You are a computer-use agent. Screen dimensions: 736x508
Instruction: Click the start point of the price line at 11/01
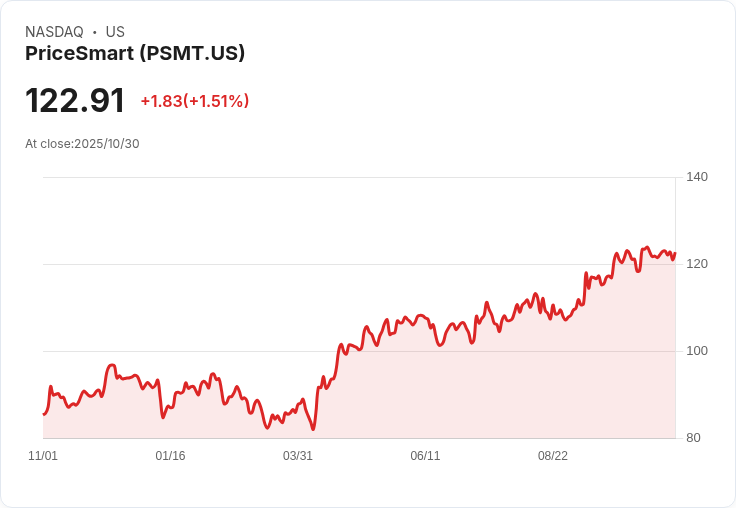click(44, 414)
